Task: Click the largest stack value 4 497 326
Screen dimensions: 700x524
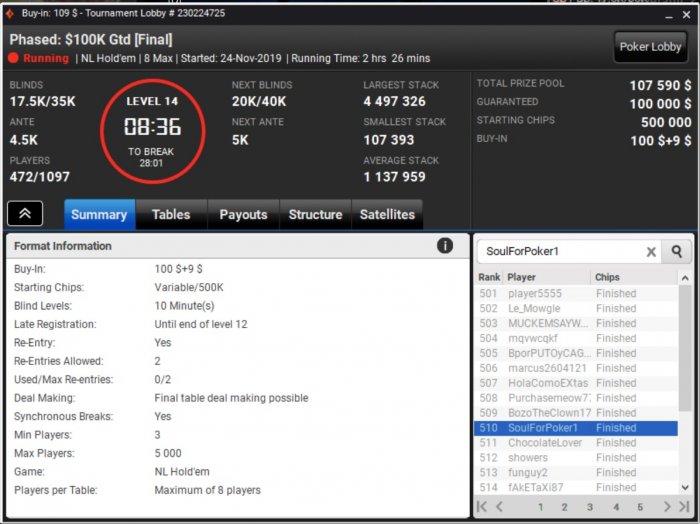Action: click(x=394, y=101)
